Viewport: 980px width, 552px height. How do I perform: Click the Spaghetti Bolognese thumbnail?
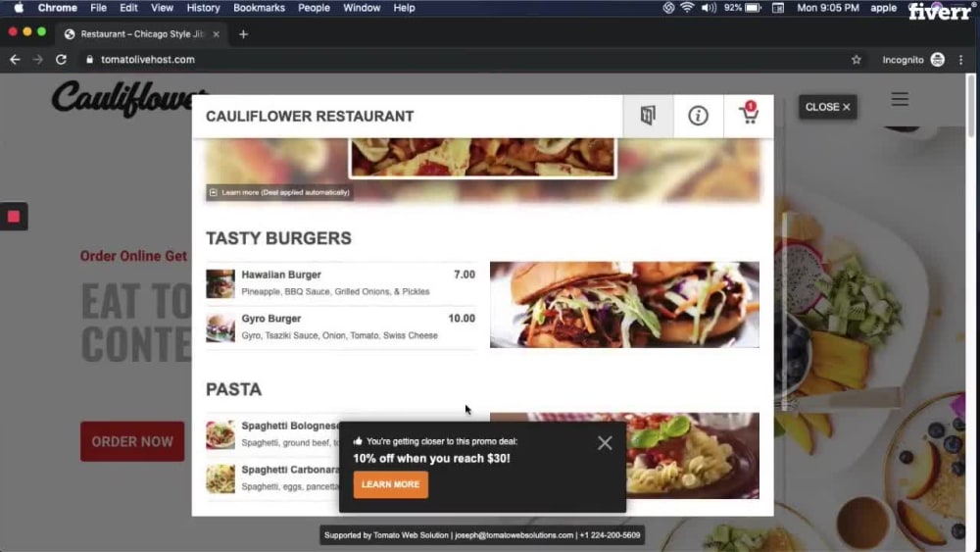pos(220,434)
